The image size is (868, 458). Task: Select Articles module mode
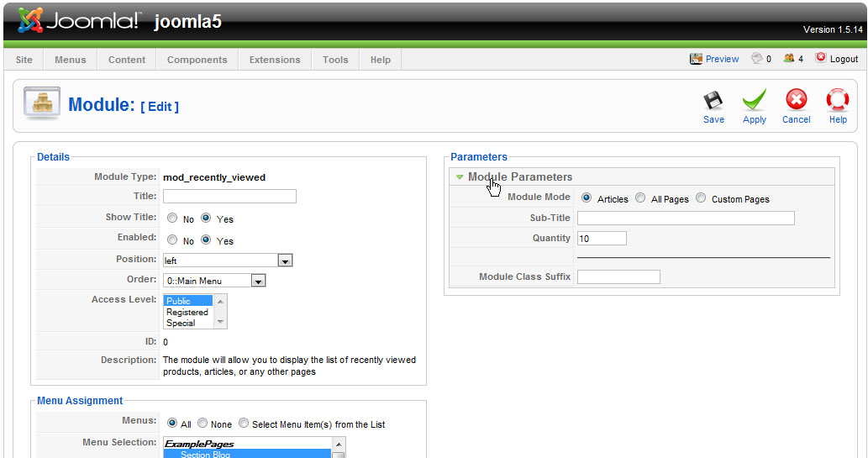(587, 197)
